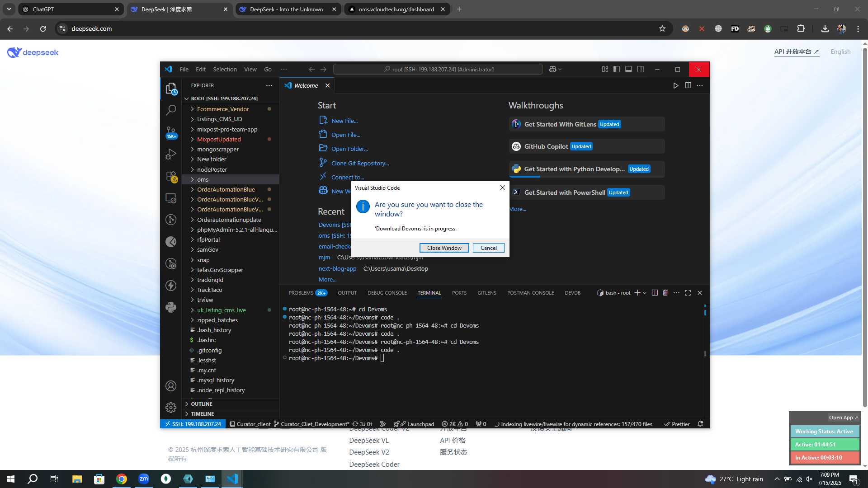Customize layout icon in title bar
Viewport: 868px width, 488px height.
click(605, 69)
